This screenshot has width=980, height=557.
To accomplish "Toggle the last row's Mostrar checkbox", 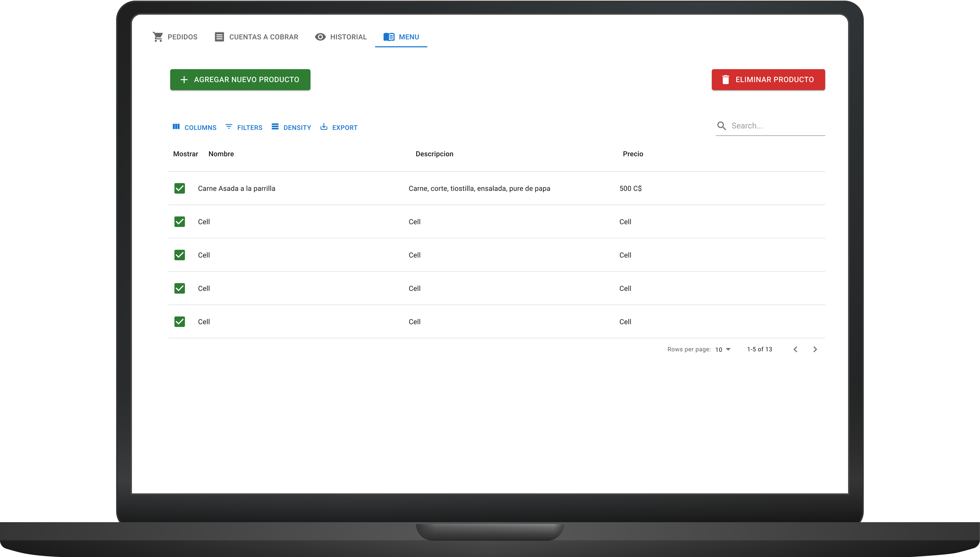I will coord(180,322).
